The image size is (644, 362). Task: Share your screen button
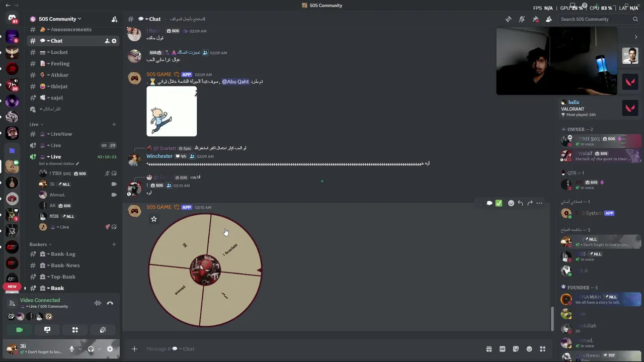[47, 330]
